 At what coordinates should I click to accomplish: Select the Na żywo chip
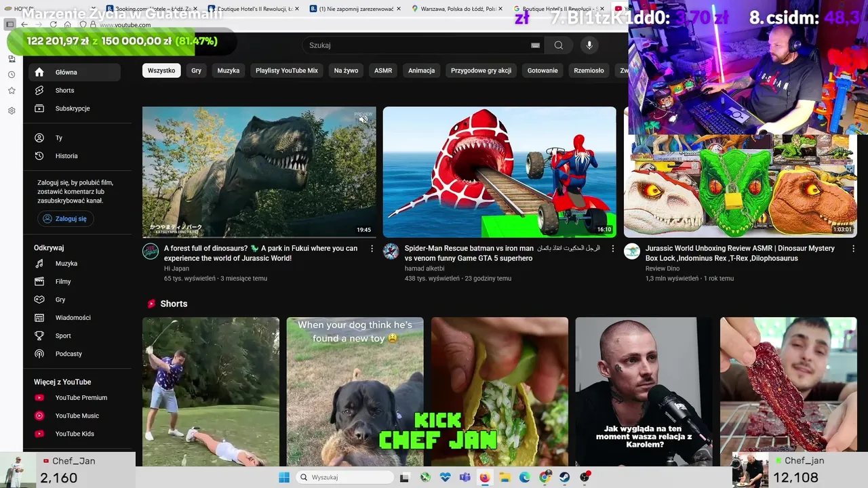[x=346, y=70]
